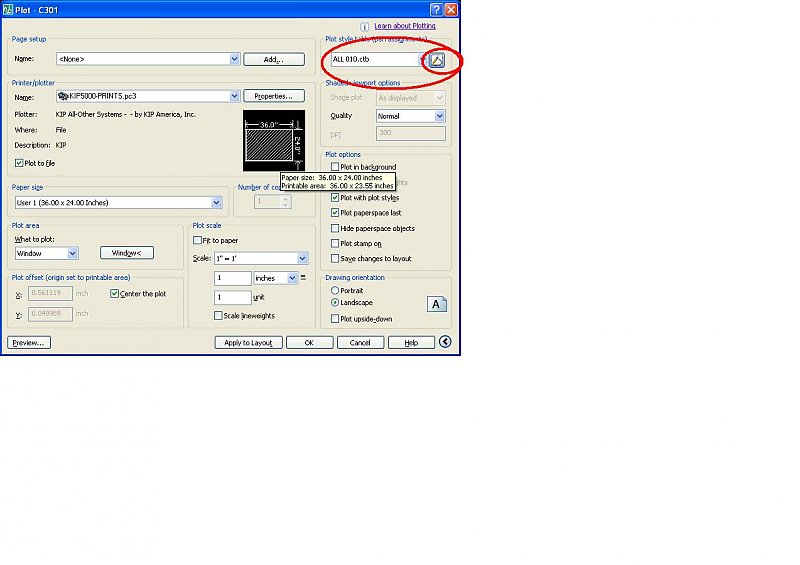Enable Hide paperspace objects

[335, 228]
